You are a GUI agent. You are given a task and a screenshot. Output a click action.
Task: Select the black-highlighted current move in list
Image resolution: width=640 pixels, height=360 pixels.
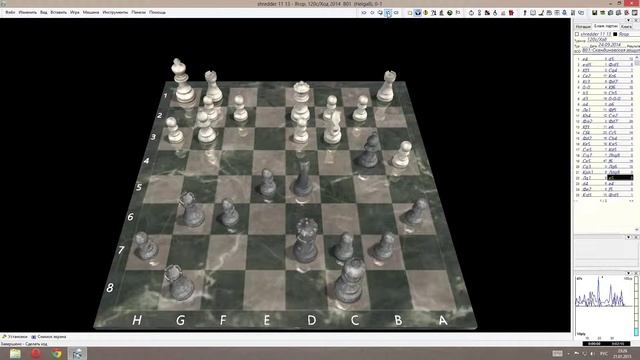[x=620, y=178]
